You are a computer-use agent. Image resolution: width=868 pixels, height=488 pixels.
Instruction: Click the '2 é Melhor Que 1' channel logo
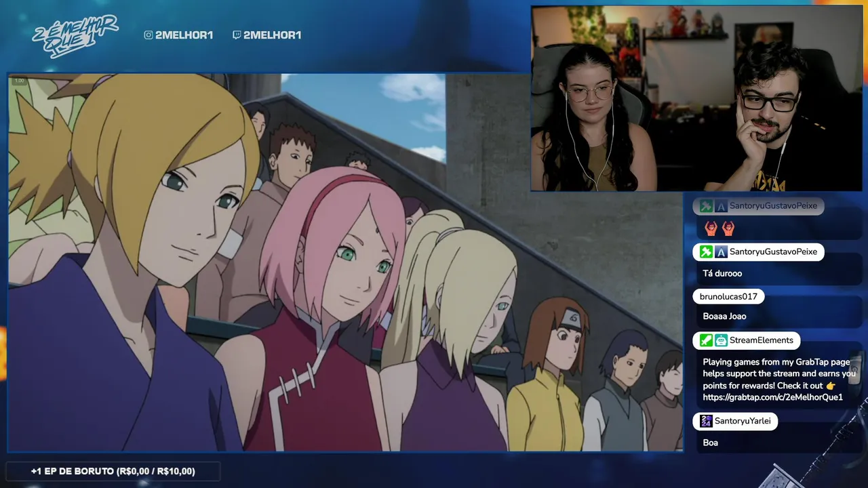[x=75, y=35]
